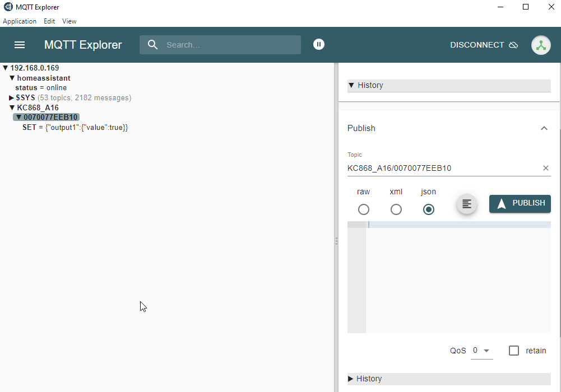
Task: Click into the Search text field
Action: tap(230, 45)
